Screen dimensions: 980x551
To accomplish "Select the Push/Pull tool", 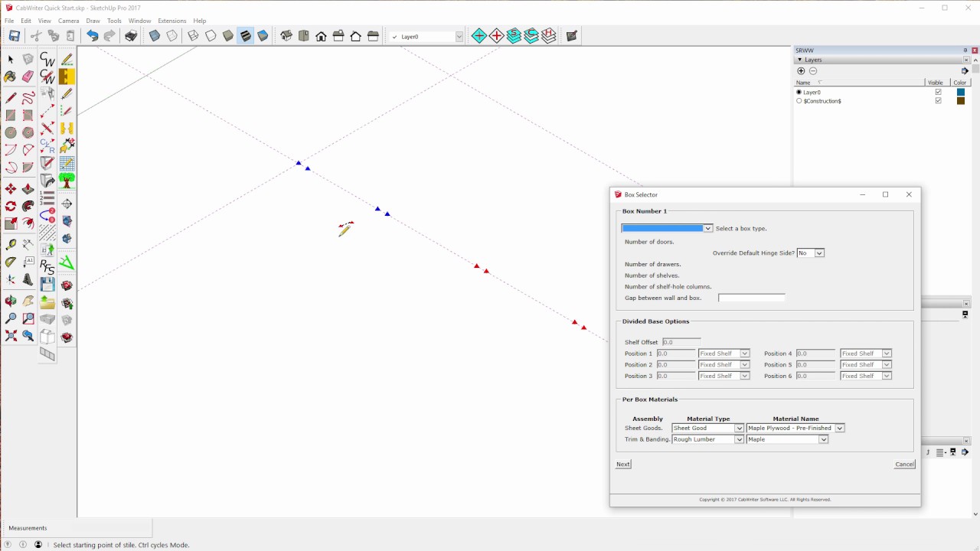I will (28, 188).
